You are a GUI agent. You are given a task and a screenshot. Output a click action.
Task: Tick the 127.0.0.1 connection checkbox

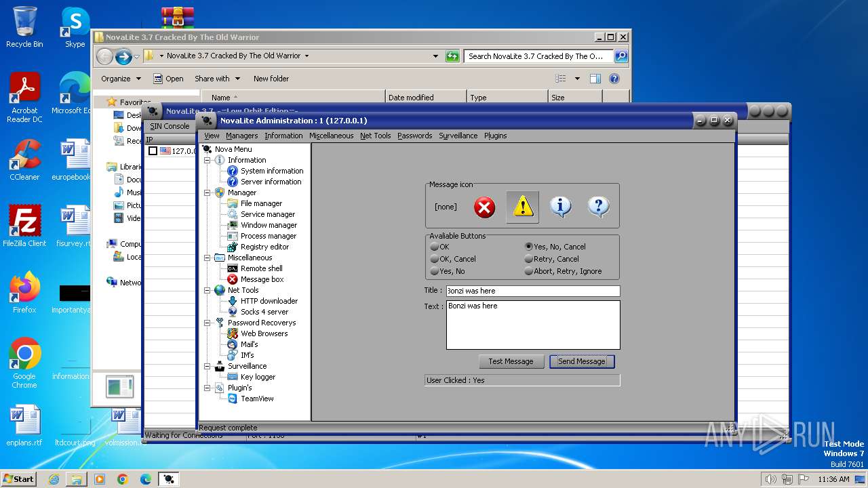153,151
